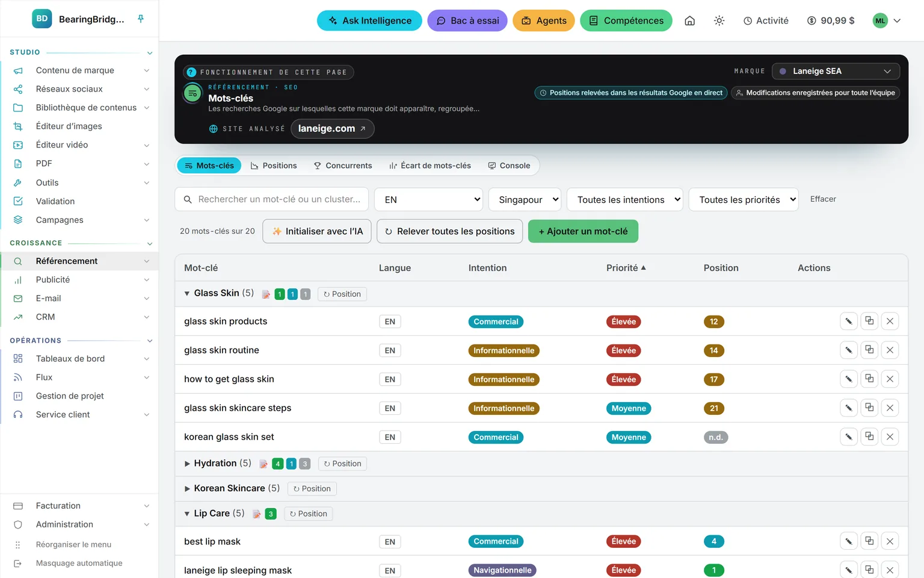Open the Laneige SEA brand dropdown
Image resolution: width=924 pixels, height=578 pixels.
point(836,71)
